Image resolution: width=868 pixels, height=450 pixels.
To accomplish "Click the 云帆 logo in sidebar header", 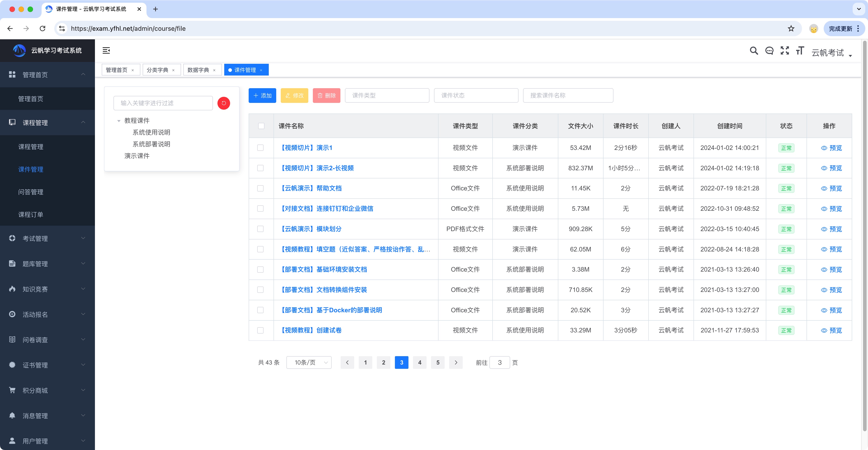I will [x=19, y=51].
